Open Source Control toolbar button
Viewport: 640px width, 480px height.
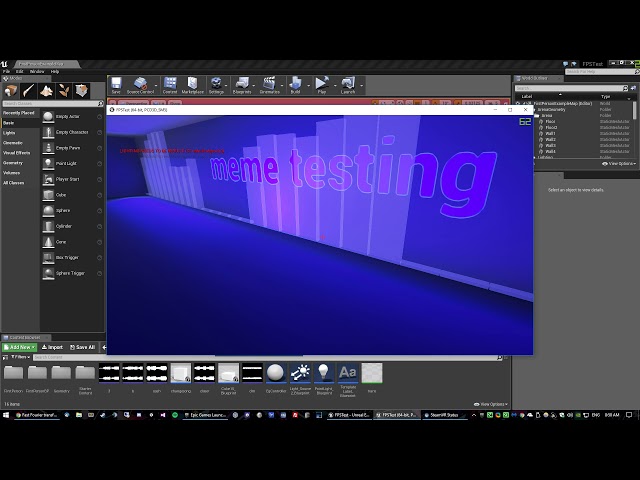tap(140, 85)
